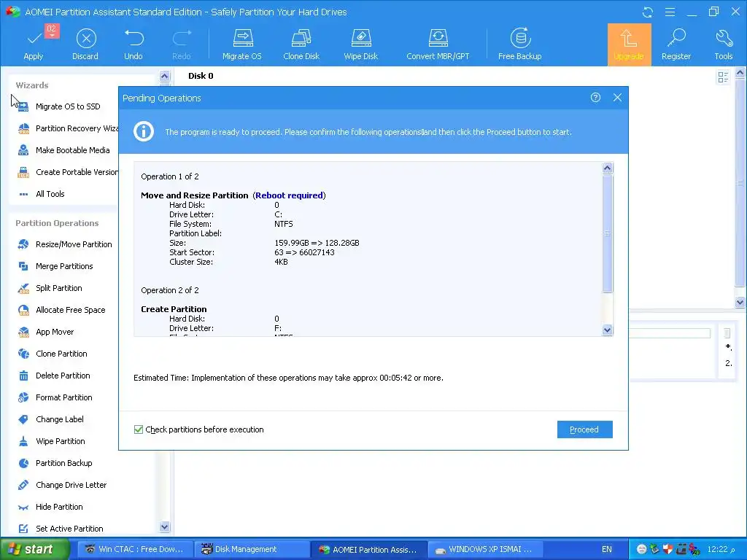Click main window scroll down arrow
Viewport: 747px width, 560px height.
[x=740, y=302]
